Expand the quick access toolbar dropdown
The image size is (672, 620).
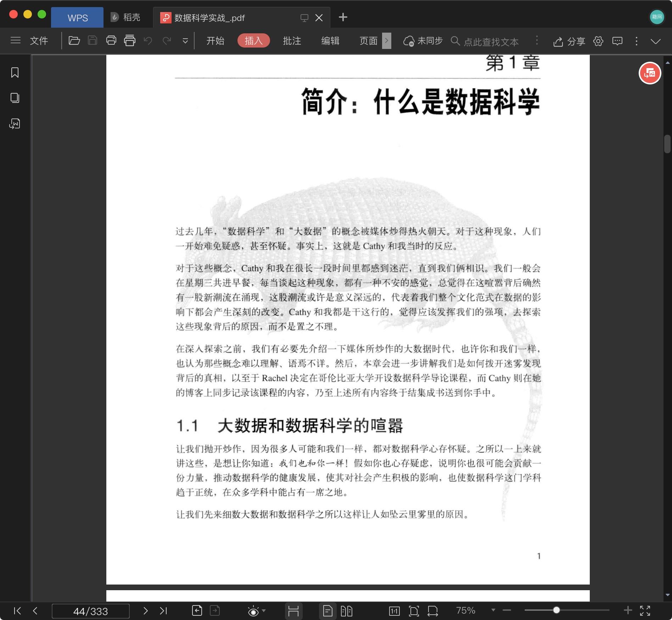pyautogui.click(x=185, y=41)
